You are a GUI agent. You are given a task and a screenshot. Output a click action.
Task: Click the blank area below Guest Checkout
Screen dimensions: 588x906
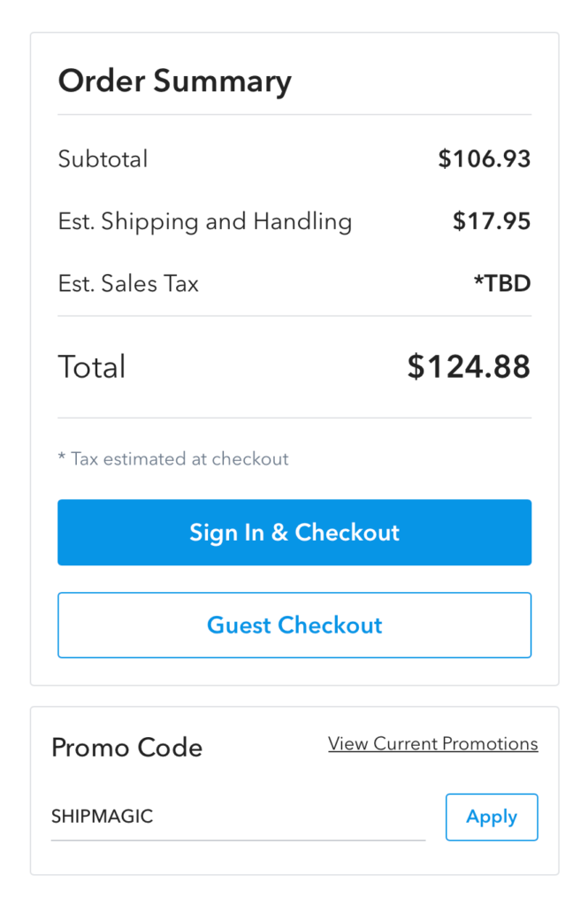[x=294, y=671]
